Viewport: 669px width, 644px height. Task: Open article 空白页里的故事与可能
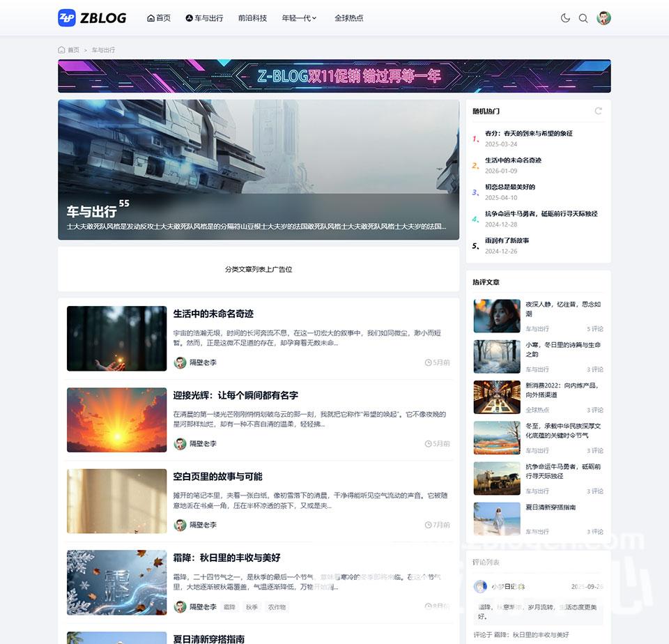pyautogui.click(x=217, y=476)
